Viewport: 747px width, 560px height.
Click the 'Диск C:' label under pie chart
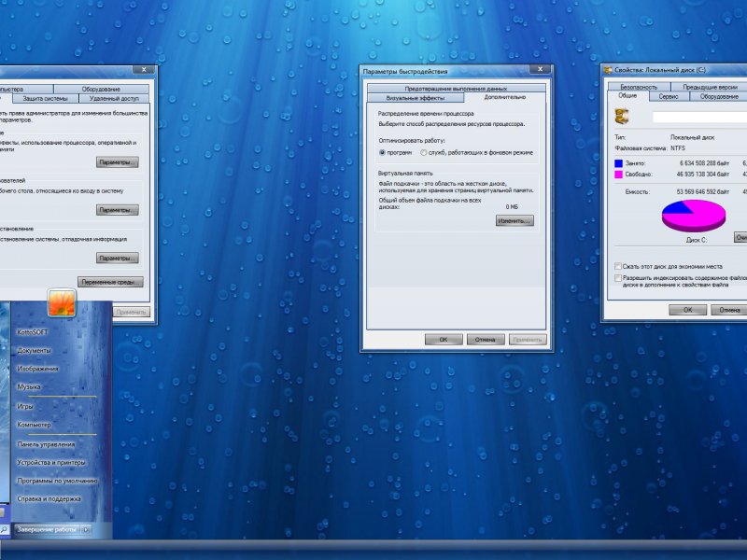click(696, 240)
